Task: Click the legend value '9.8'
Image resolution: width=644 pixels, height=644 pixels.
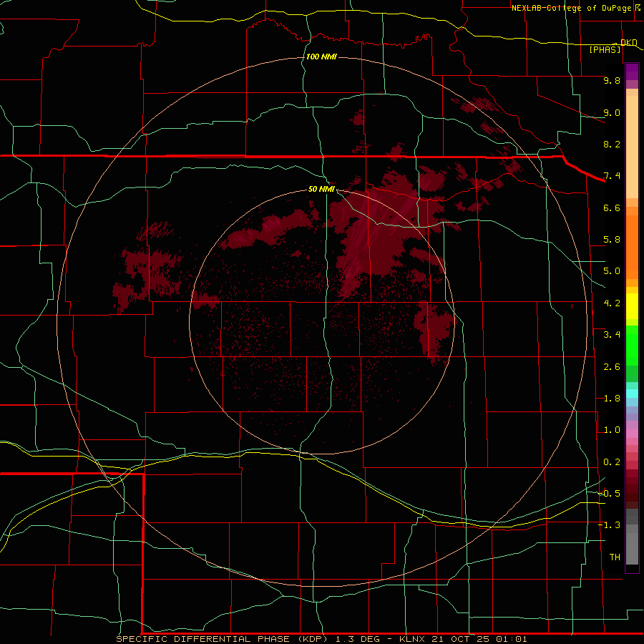Action: click(612, 80)
